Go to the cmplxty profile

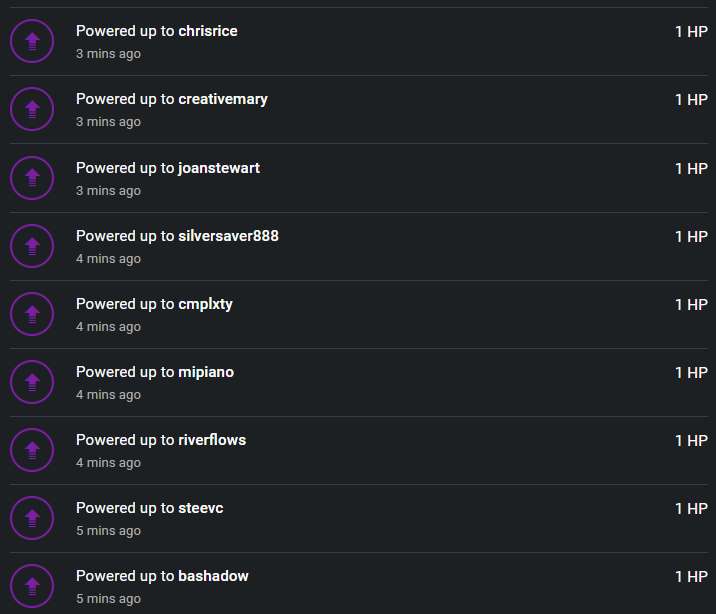coord(205,304)
